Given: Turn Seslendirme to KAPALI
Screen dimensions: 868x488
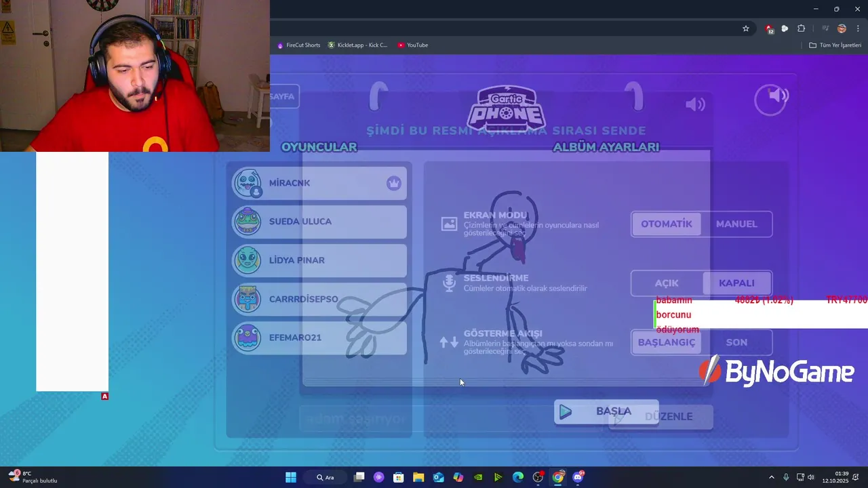Looking at the screenshot, I should (736, 283).
